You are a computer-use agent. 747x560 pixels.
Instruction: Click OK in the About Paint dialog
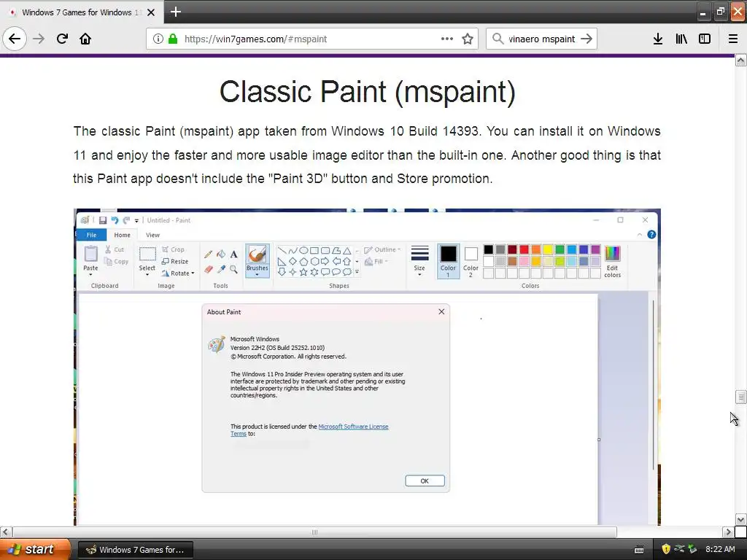tap(425, 481)
